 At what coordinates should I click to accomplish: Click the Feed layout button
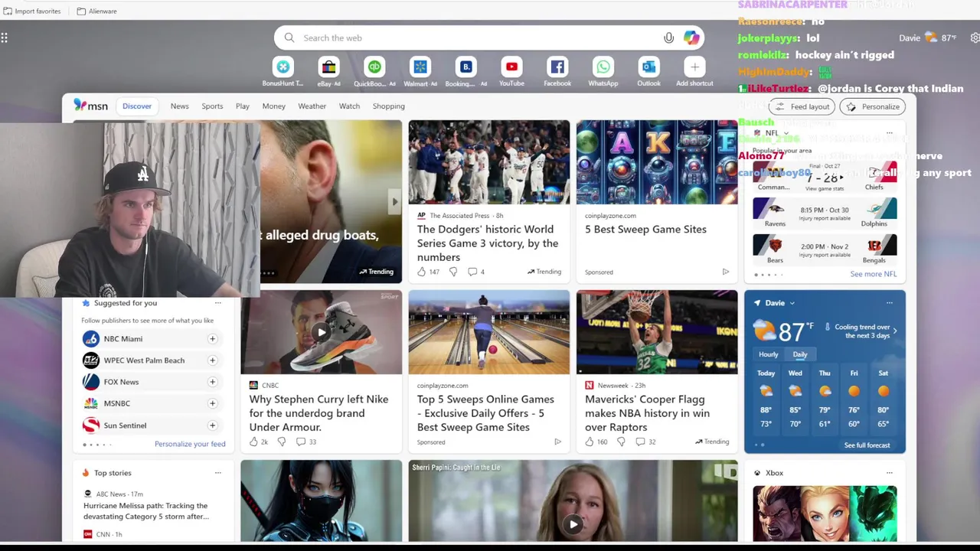(x=802, y=106)
